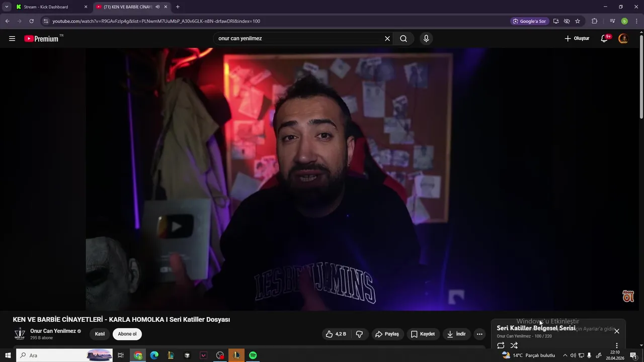Mute the audio indicator on YouTube tab
Screen dimensions: 644x362
point(157,7)
